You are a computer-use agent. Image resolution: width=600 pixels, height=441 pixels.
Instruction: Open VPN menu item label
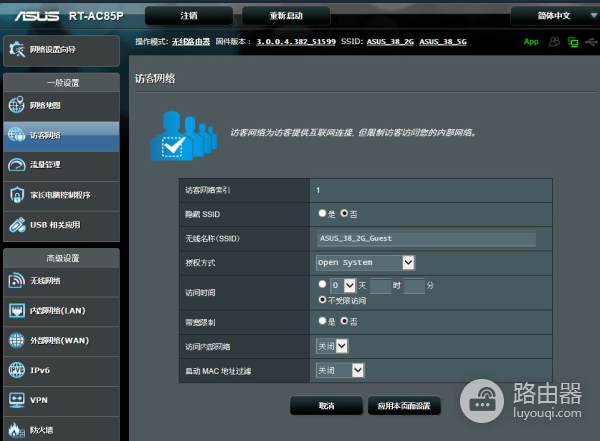coord(39,400)
